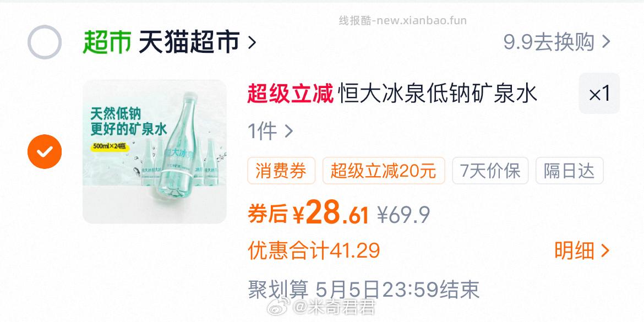
Task: Open the green 超市 logo badge
Action: point(107,42)
